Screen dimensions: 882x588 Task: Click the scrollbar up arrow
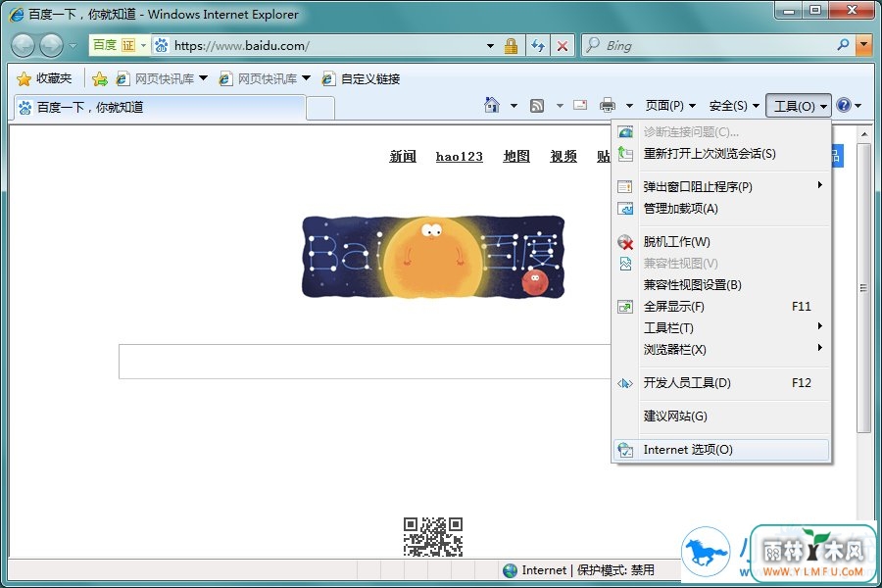point(863,134)
